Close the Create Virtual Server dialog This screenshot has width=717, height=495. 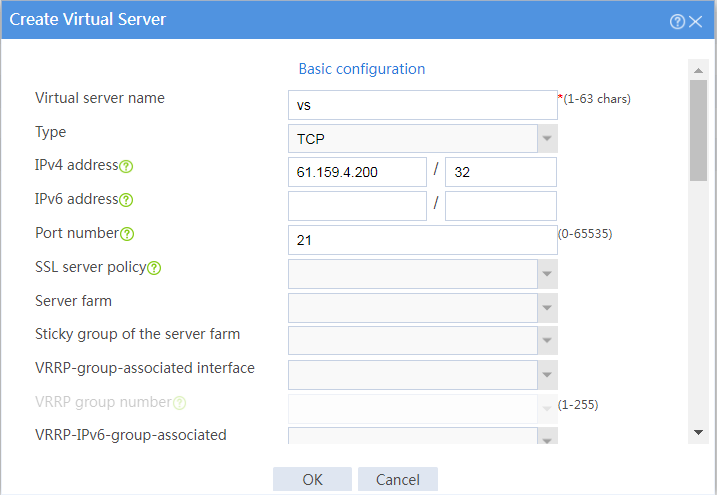pyautogui.click(x=696, y=21)
